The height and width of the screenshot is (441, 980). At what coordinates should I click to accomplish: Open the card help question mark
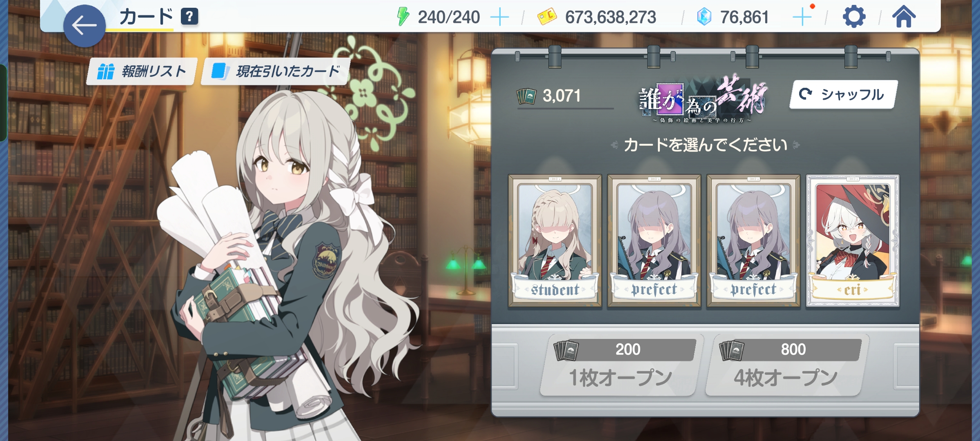[x=189, y=17]
